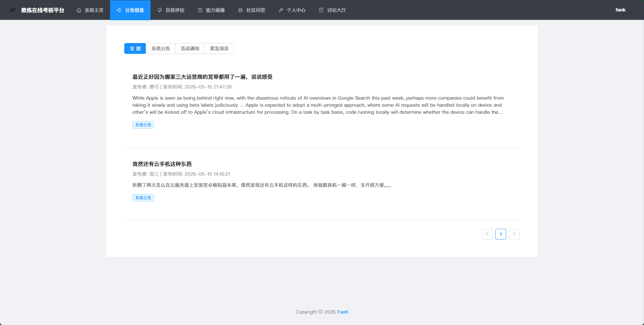Screen dimensions: 644x325
Task: Go to next page arrow
Action: 514,234
